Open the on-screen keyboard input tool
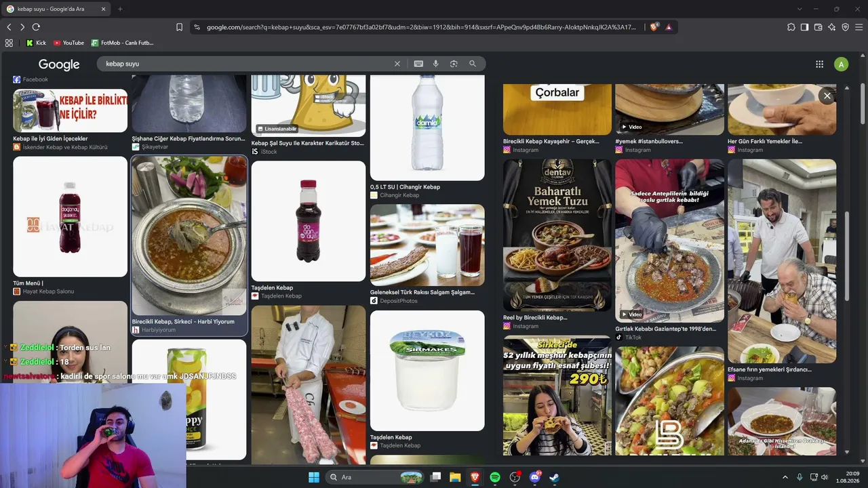This screenshot has height=488, width=868. click(418, 64)
